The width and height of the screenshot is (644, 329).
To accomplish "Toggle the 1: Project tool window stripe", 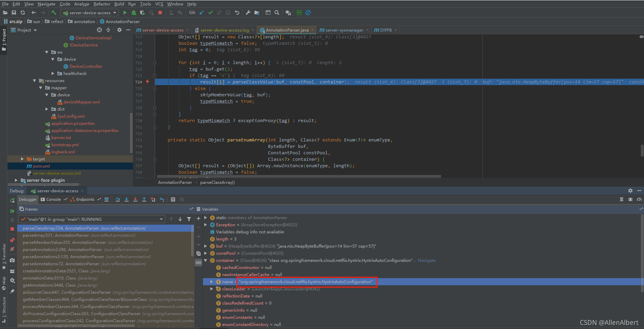I will [4, 40].
